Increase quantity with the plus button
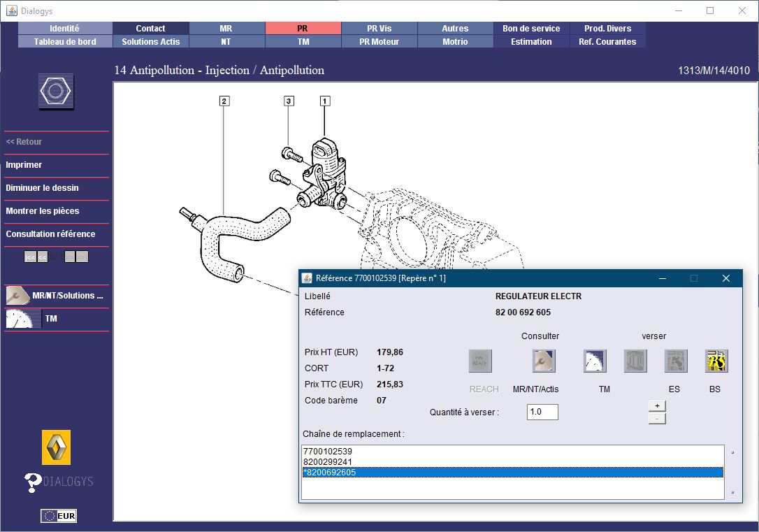The height and width of the screenshot is (532, 759). pyautogui.click(x=657, y=406)
